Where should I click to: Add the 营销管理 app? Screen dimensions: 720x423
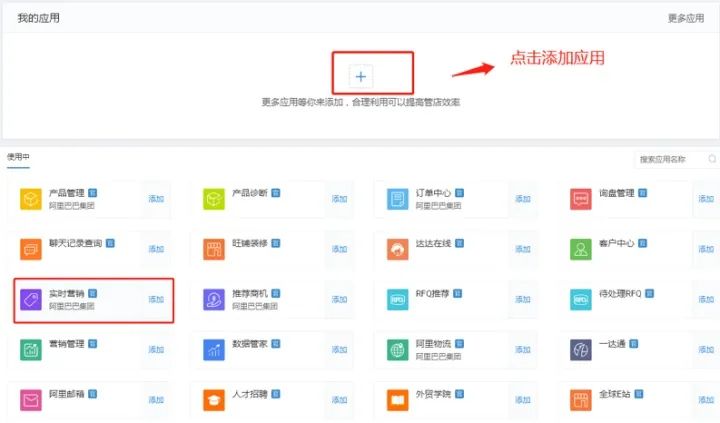click(156, 350)
